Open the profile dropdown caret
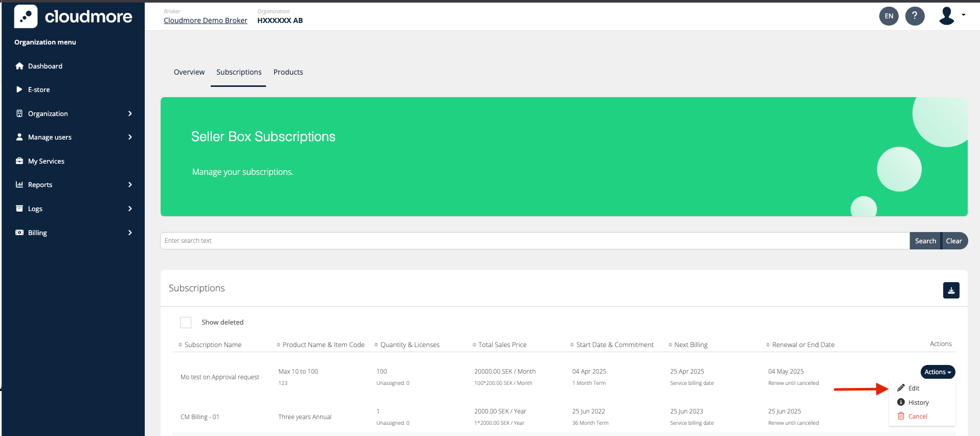 (x=964, y=15)
